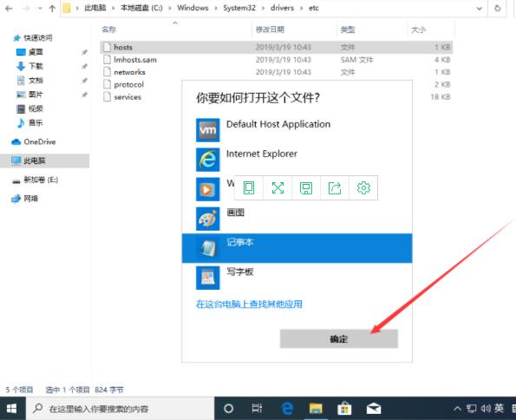This screenshot has width=516, height=420.
Task: Click the save icon in floating toolbar
Action: pyautogui.click(x=306, y=187)
